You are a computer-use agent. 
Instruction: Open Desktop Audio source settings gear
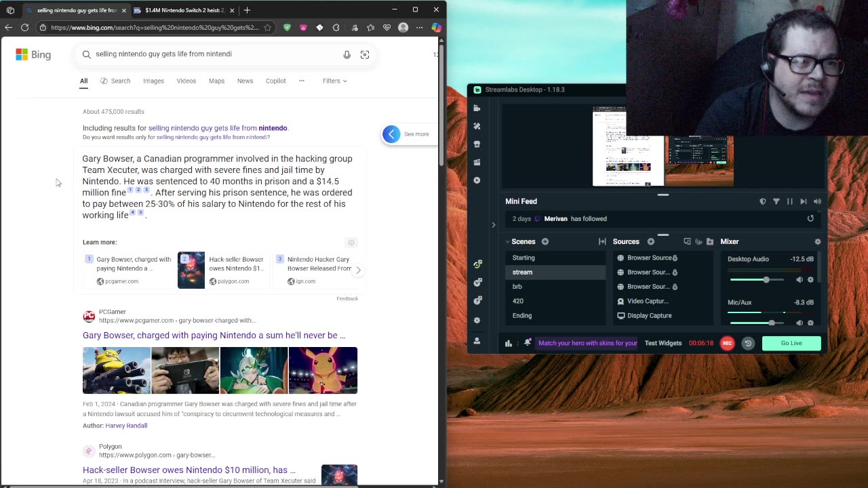(x=810, y=280)
